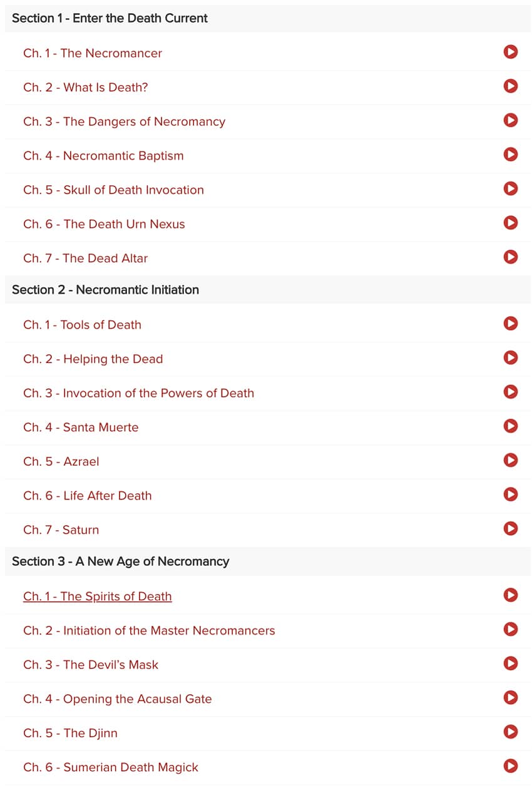Screen dimensions: 532x788
Task: Start Saturn chapter play icon
Action: (x=510, y=528)
